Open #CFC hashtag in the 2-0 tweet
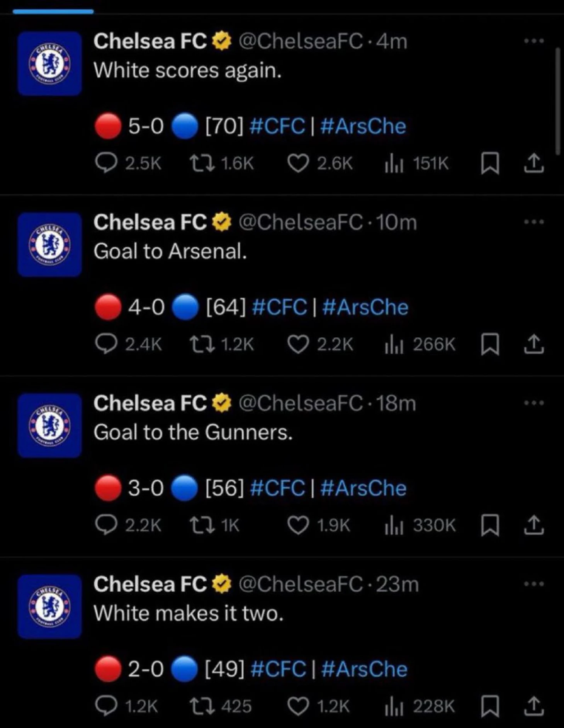Image resolution: width=564 pixels, height=728 pixels. [278, 669]
